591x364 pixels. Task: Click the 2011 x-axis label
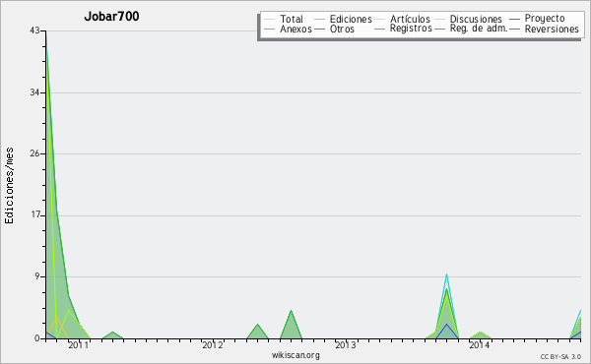pos(79,344)
